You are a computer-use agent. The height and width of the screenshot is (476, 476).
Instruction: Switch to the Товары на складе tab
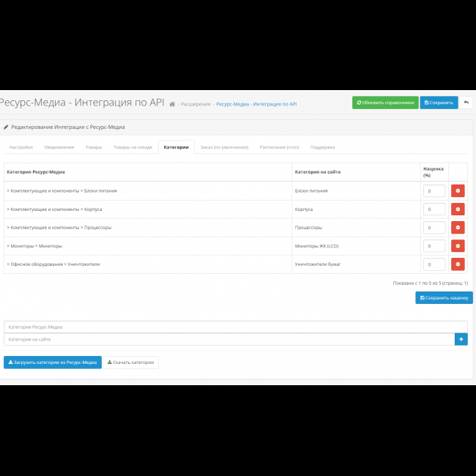click(x=133, y=147)
